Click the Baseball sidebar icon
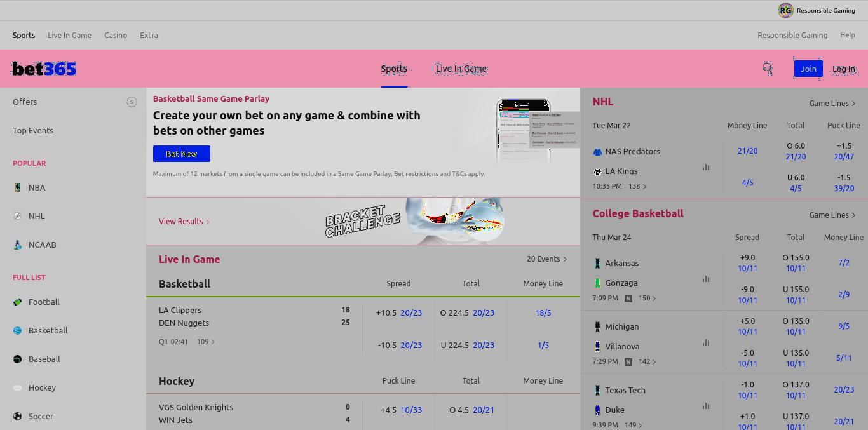This screenshot has width=868, height=430. (18, 359)
